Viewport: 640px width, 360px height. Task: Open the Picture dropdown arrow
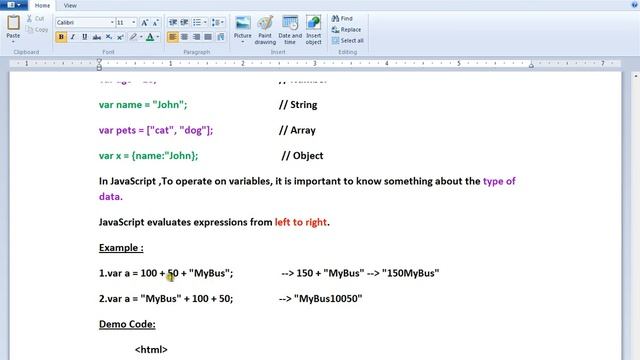pos(242,42)
